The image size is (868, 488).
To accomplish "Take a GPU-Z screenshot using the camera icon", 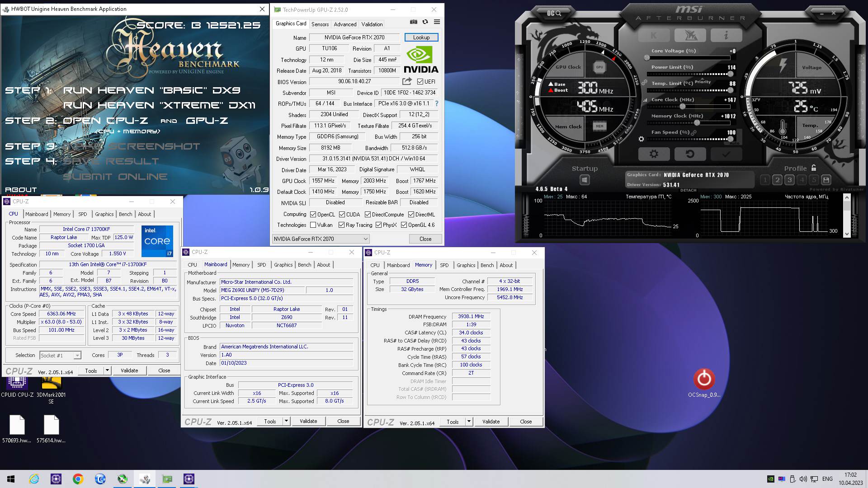I will point(413,22).
